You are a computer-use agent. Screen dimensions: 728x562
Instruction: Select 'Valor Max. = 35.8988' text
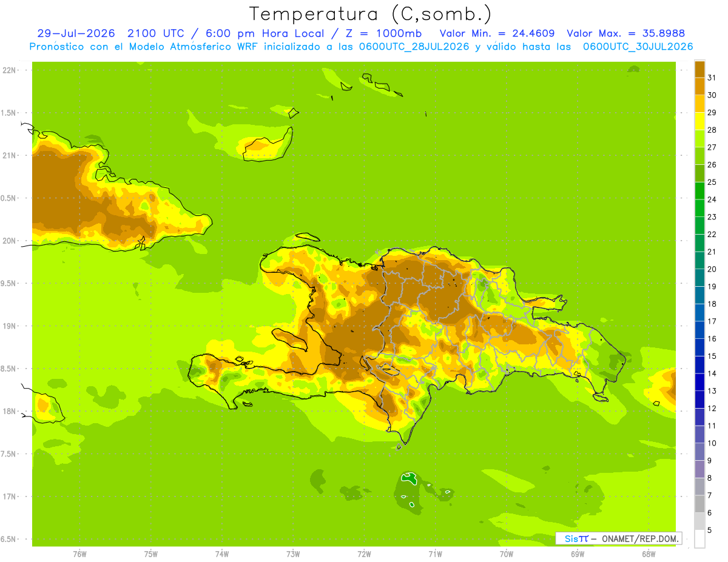[x=625, y=33]
